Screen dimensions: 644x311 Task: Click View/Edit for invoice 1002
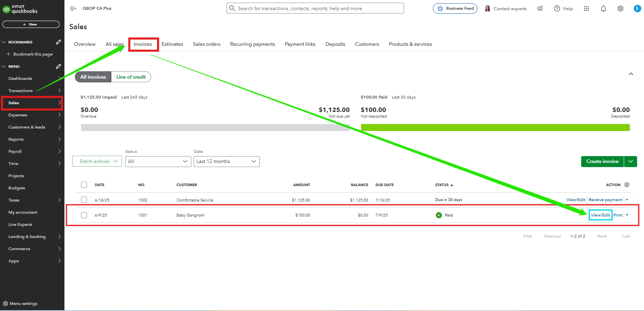coord(576,200)
